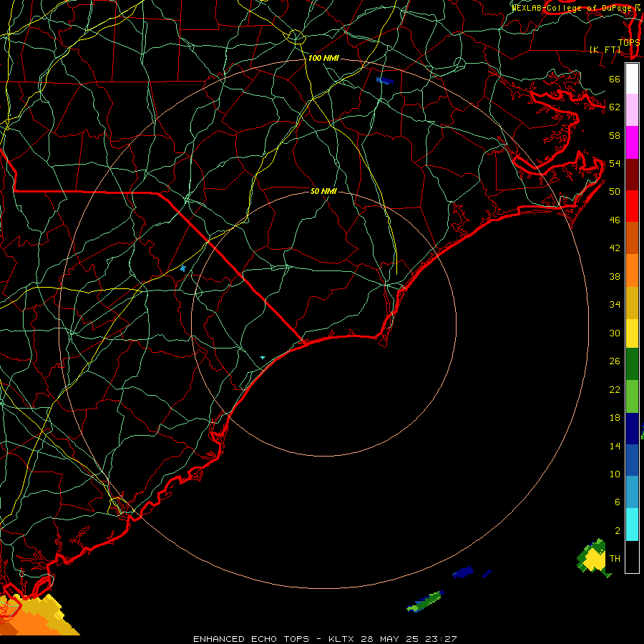Click the '22' legend value
The height and width of the screenshot is (644, 644).
pyautogui.click(x=615, y=389)
